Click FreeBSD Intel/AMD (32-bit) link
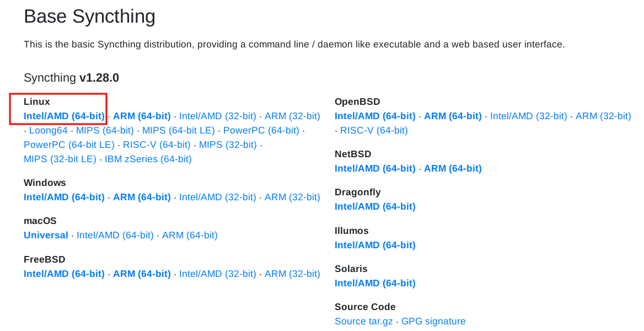This screenshot has width=644, height=331. tap(218, 274)
